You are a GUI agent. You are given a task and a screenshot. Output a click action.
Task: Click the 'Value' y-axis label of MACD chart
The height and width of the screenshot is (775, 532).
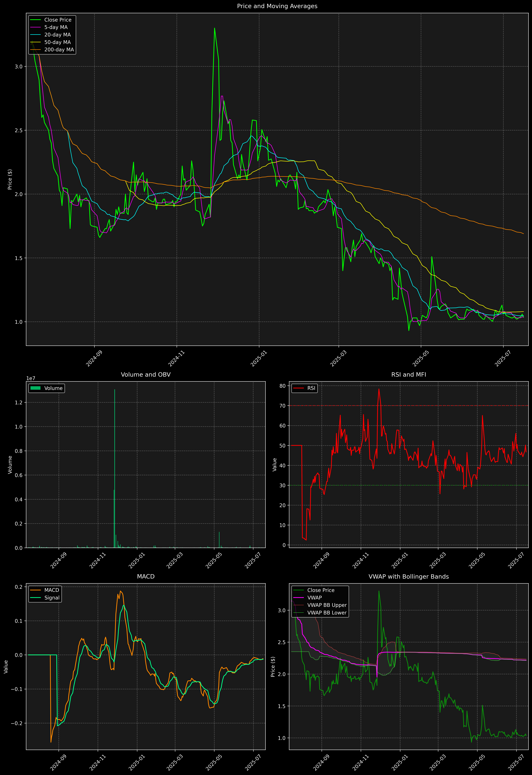[x=6, y=667]
